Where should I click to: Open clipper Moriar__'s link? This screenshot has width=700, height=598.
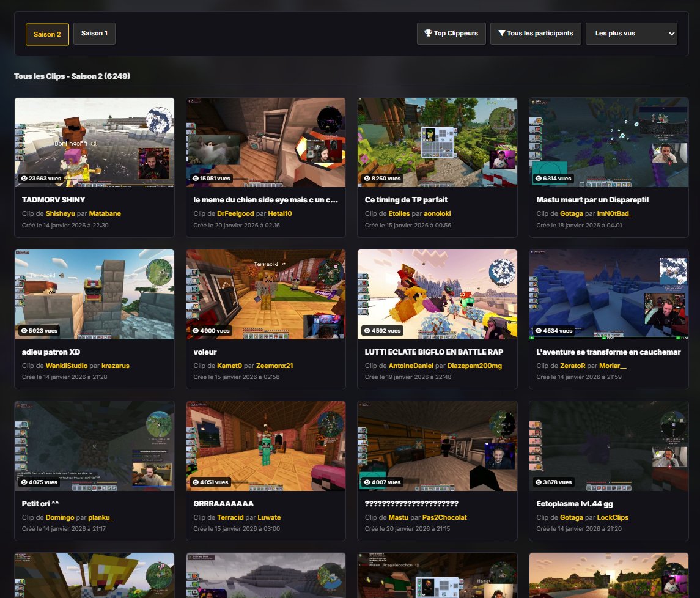[x=613, y=366]
